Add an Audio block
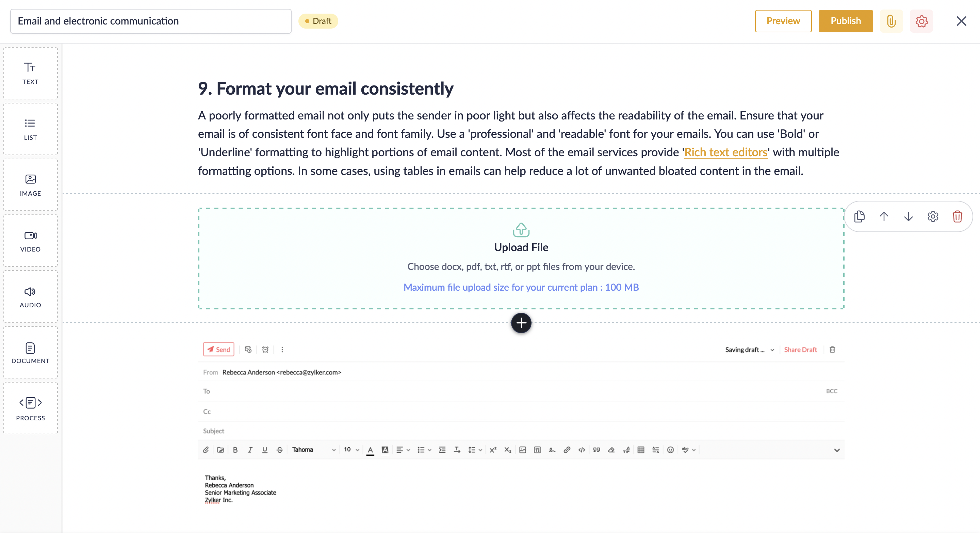This screenshot has width=980, height=533. coord(30,297)
